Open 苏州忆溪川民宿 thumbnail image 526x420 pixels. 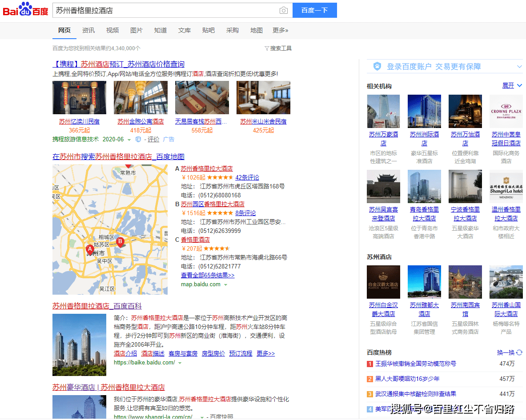point(79,97)
